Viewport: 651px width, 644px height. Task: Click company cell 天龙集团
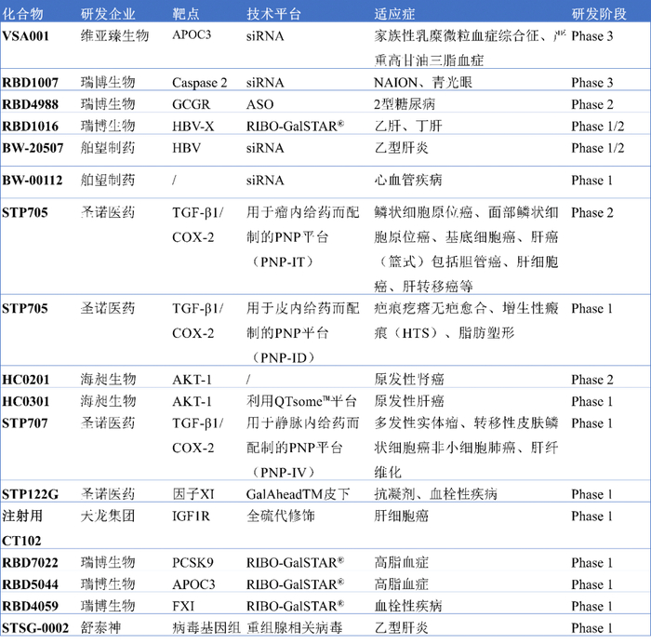108,516
